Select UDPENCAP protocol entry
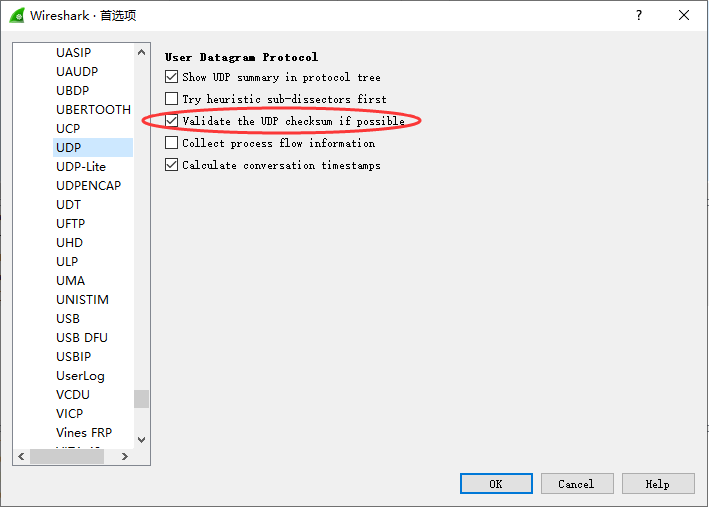 [x=88, y=185]
